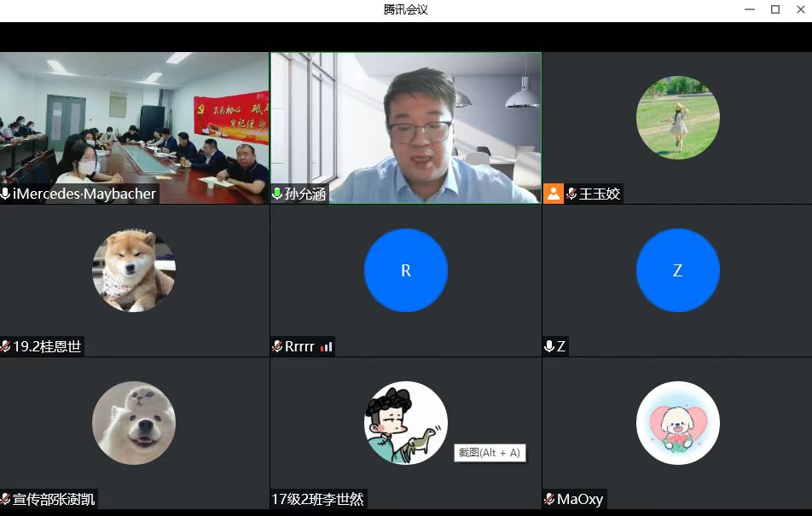Click the red signal strength icon beside Rrrrr
Viewport: 812px width, 516px height.
(x=326, y=346)
